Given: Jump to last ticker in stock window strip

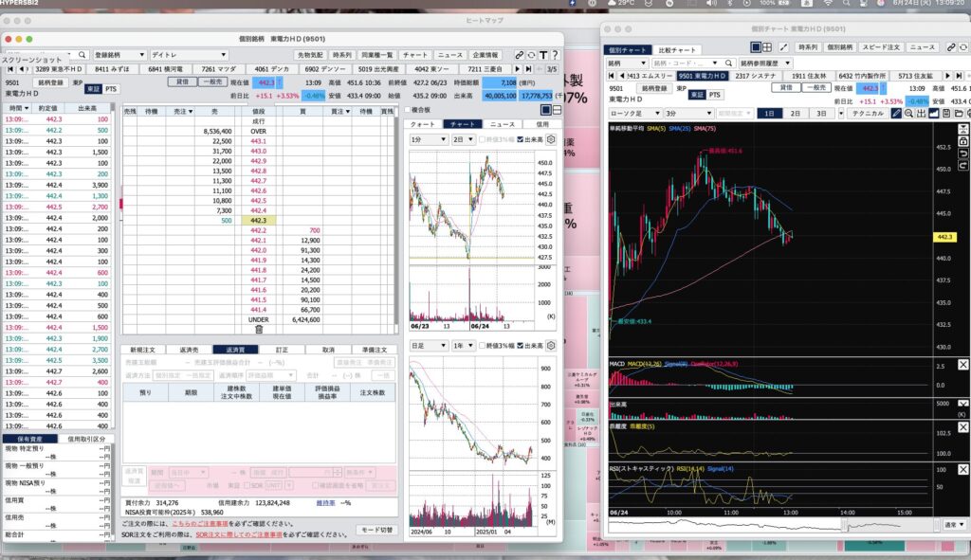Looking at the screenshot, I should pyautogui.click(x=528, y=68).
